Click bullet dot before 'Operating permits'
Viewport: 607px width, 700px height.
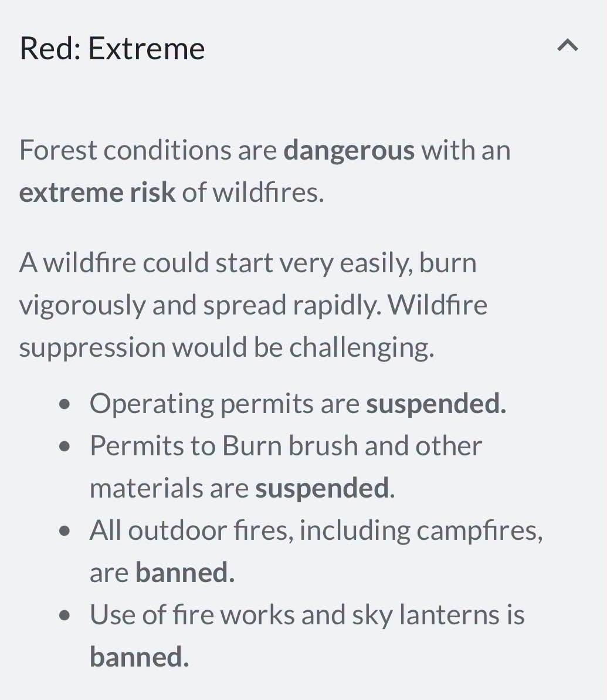(x=65, y=404)
